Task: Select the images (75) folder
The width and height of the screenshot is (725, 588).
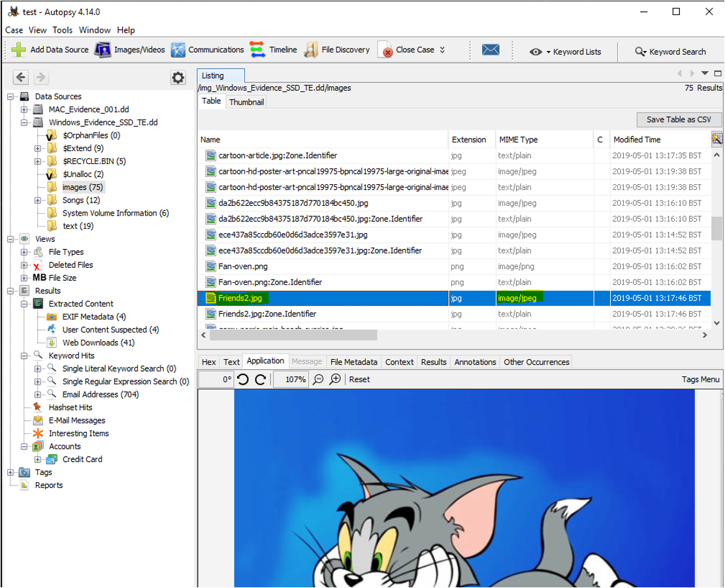Action: [x=83, y=187]
